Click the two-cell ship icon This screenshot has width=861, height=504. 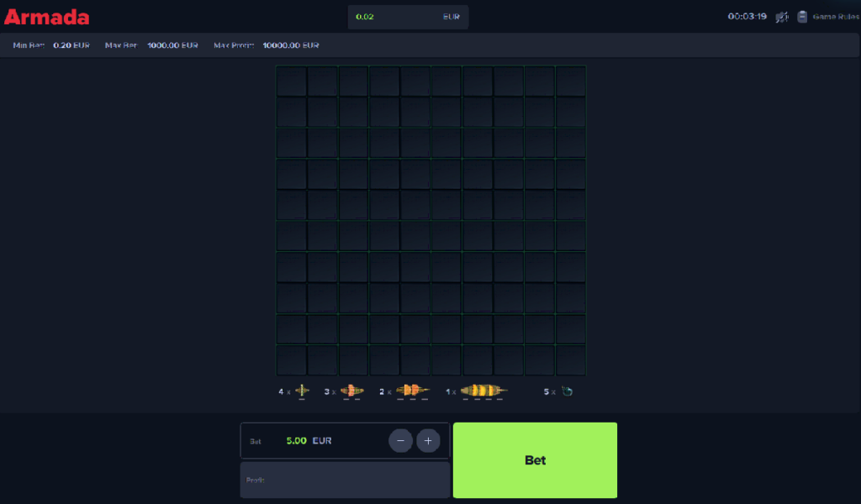click(x=352, y=391)
